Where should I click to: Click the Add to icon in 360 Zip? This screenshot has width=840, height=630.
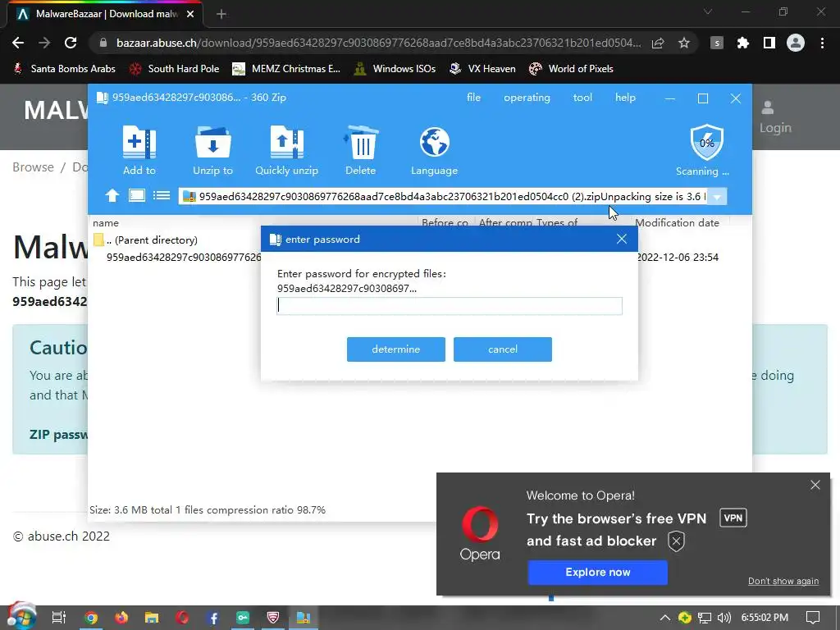tap(139, 150)
